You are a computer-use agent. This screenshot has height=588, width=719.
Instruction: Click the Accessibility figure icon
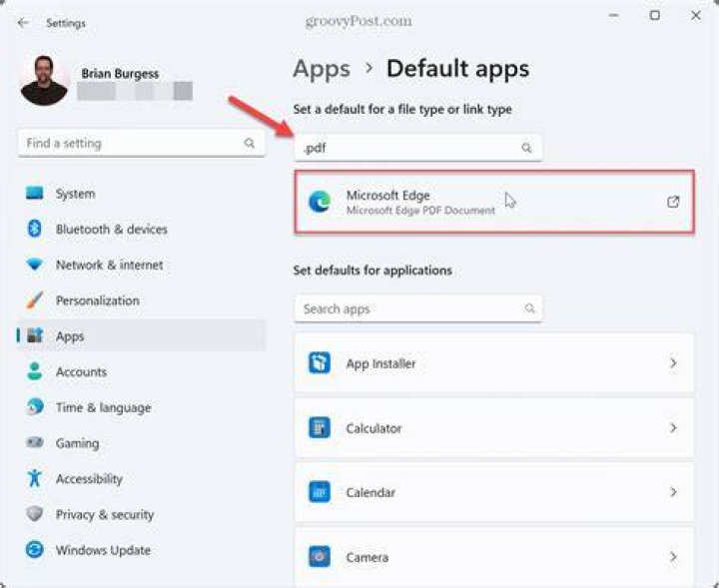(34, 478)
